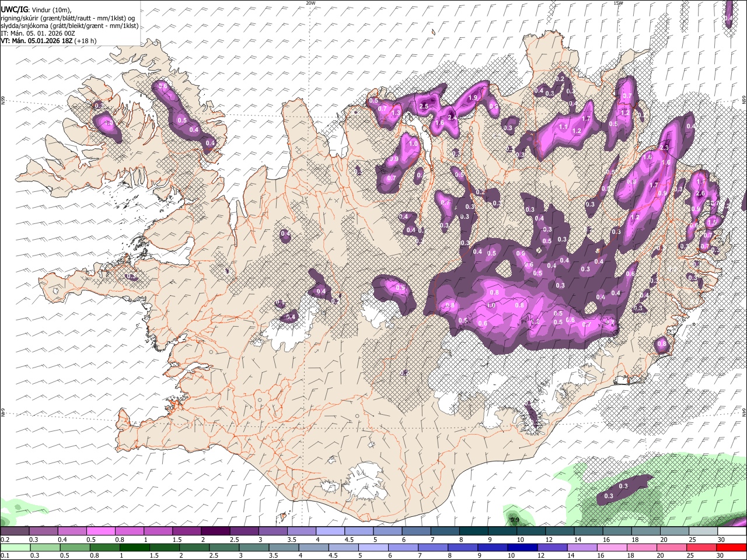The height and width of the screenshot is (560, 747).
Task: Click the 'IT: Mán. 05. 01. 2026 00Z' line
Action: [x=38, y=33]
